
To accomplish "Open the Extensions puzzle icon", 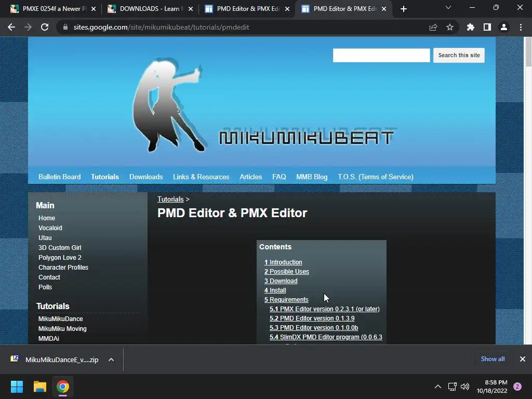I will click(x=471, y=27).
